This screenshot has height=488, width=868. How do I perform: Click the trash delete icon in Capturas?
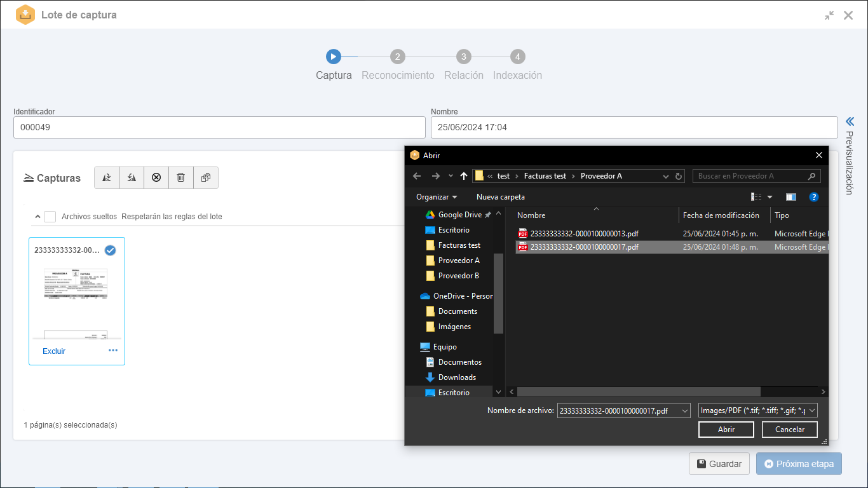[181, 178]
